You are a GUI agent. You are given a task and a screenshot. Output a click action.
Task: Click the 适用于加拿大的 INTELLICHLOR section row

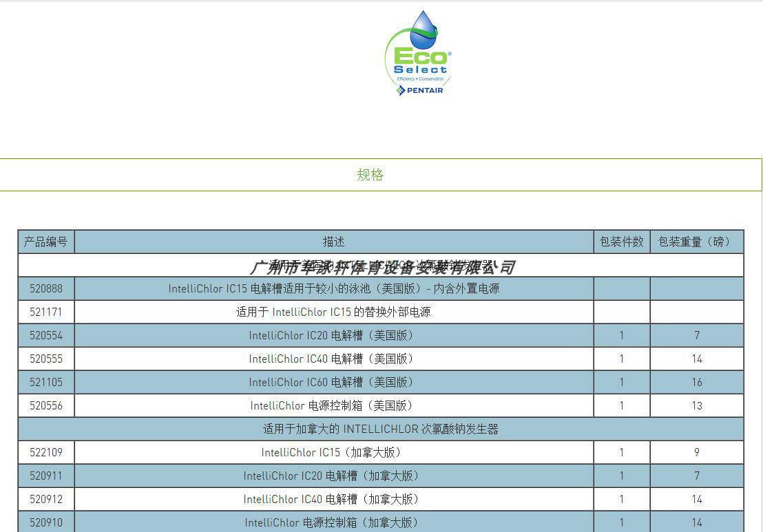[381, 429]
